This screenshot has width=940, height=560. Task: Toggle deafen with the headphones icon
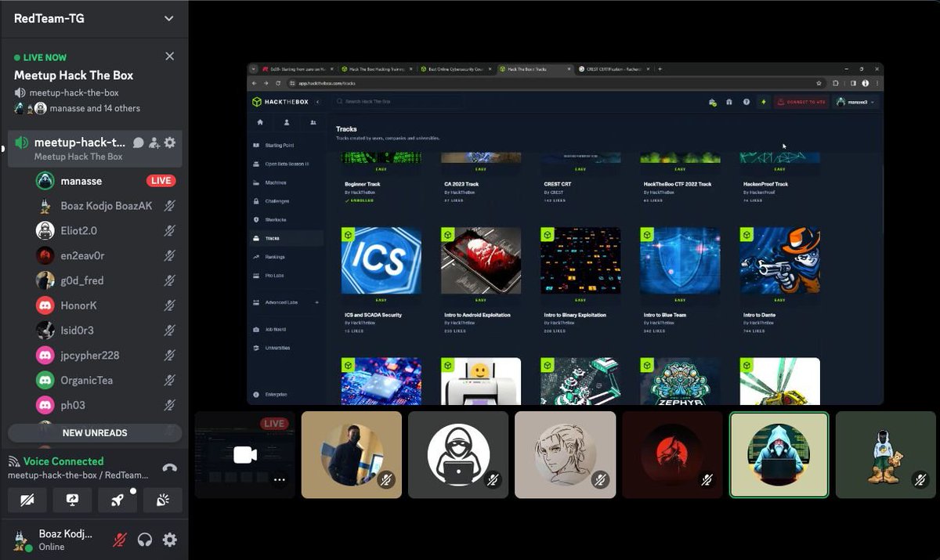[145, 540]
